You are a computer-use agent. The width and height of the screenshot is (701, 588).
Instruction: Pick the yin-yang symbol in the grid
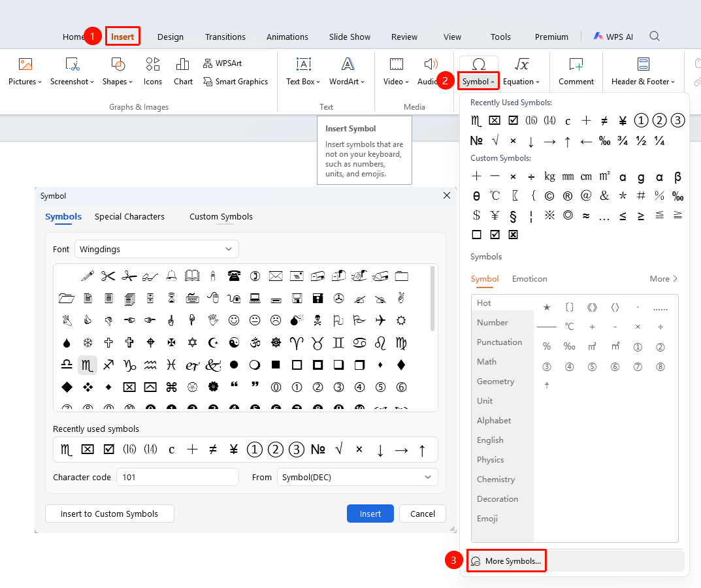click(234, 342)
